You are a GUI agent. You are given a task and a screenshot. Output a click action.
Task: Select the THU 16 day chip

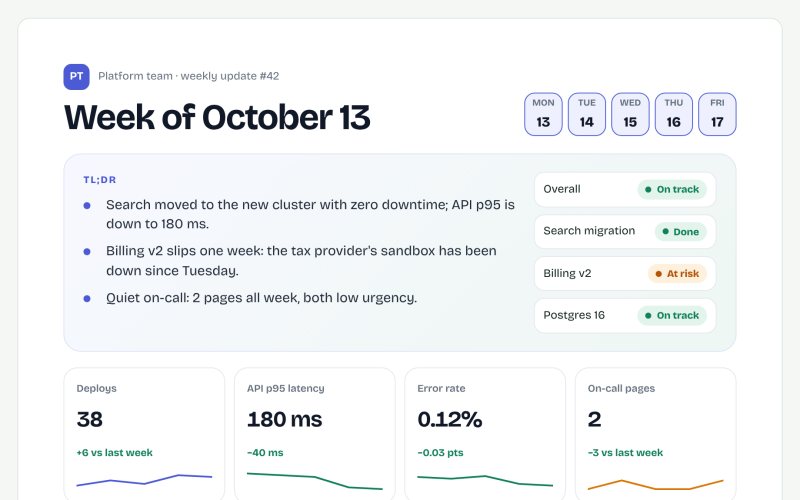673,114
